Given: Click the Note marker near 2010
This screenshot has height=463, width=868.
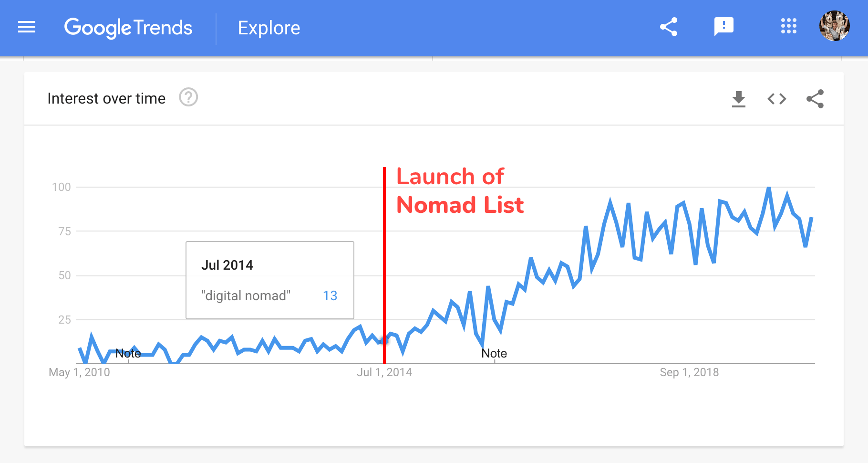Looking at the screenshot, I should click(x=128, y=354).
